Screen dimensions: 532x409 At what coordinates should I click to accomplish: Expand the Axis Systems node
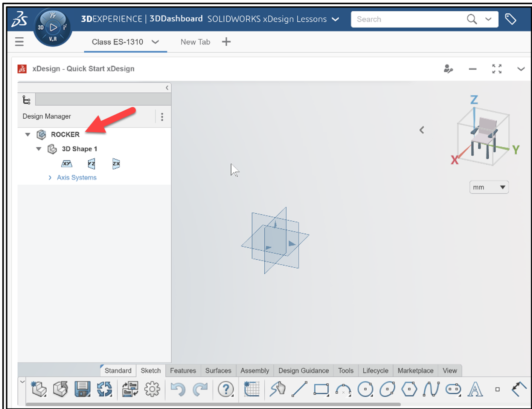50,177
